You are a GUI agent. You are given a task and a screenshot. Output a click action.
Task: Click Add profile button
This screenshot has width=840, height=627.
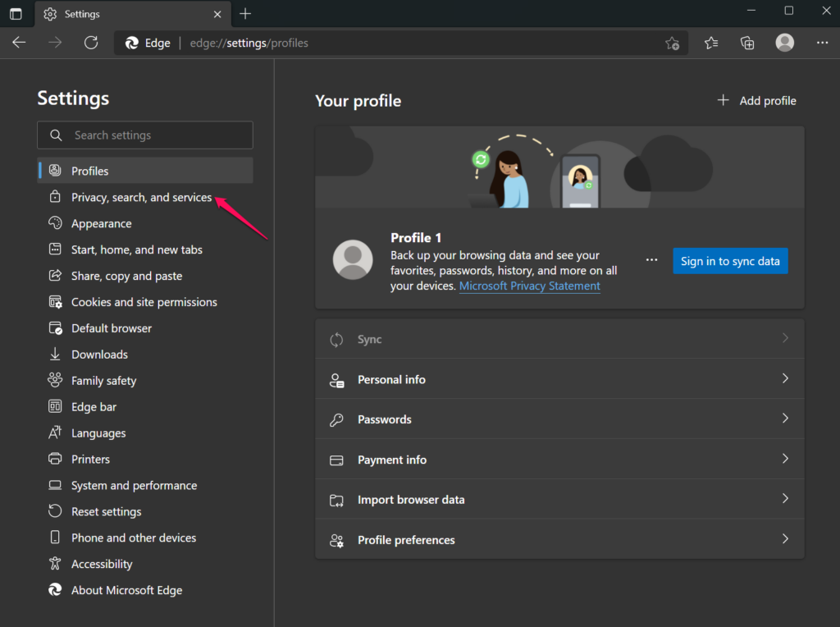click(756, 100)
